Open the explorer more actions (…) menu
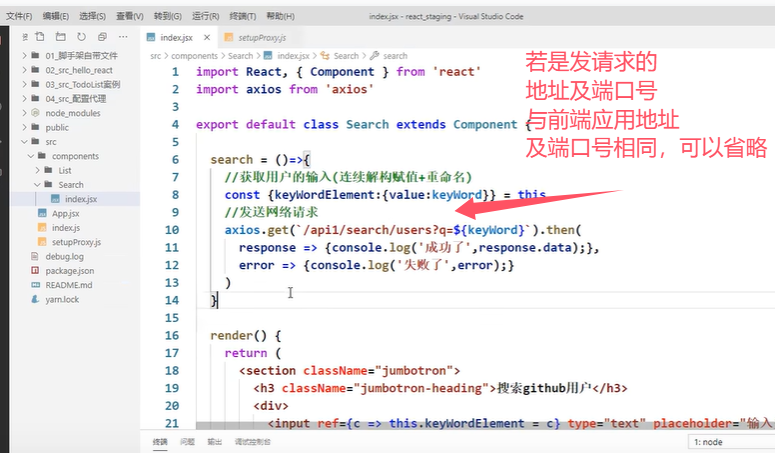Image resolution: width=775 pixels, height=453 pixels. pyautogui.click(x=123, y=37)
